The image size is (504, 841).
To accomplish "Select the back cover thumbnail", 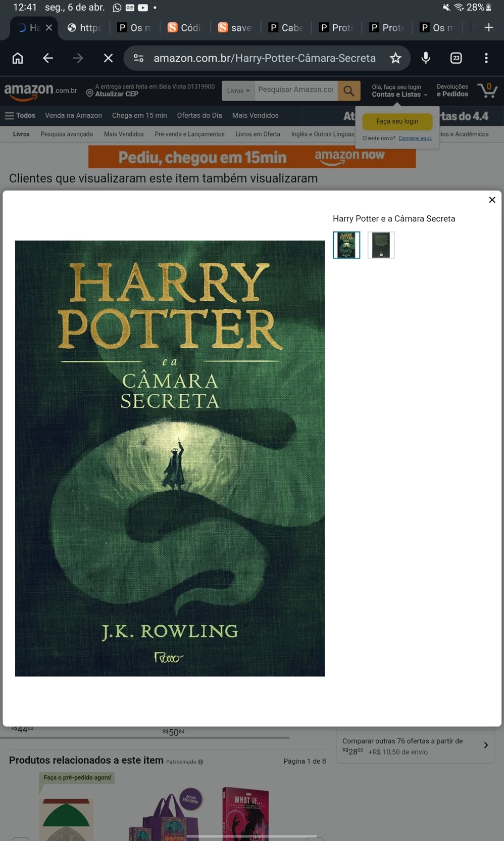I will tap(381, 245).
